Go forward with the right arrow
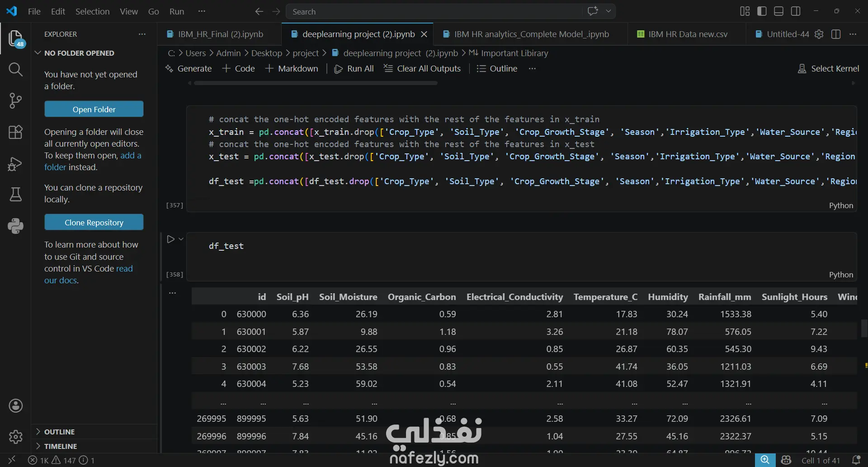 coord(276,11)
